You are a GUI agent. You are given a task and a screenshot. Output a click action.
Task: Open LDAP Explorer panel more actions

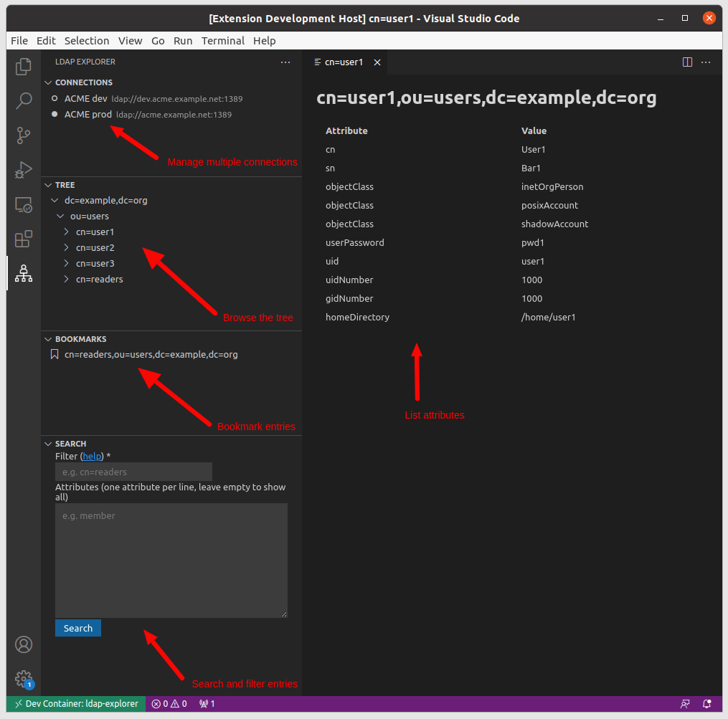coord(285,62)
